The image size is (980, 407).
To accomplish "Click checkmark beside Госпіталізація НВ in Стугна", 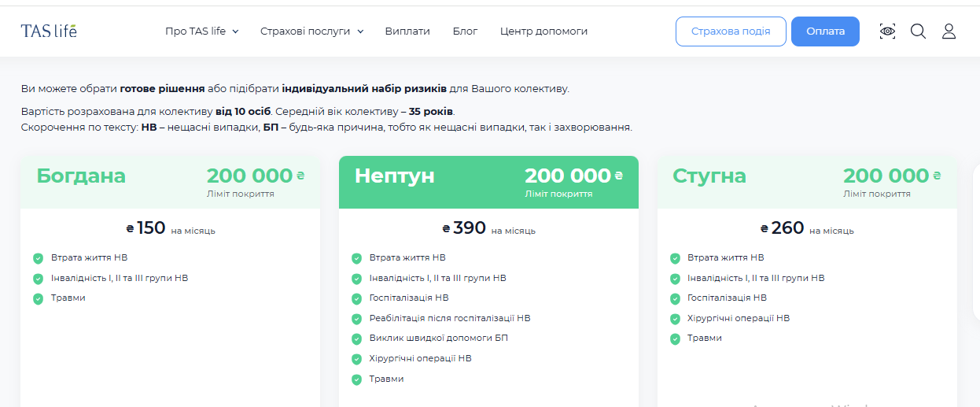I will click(675, 298).
